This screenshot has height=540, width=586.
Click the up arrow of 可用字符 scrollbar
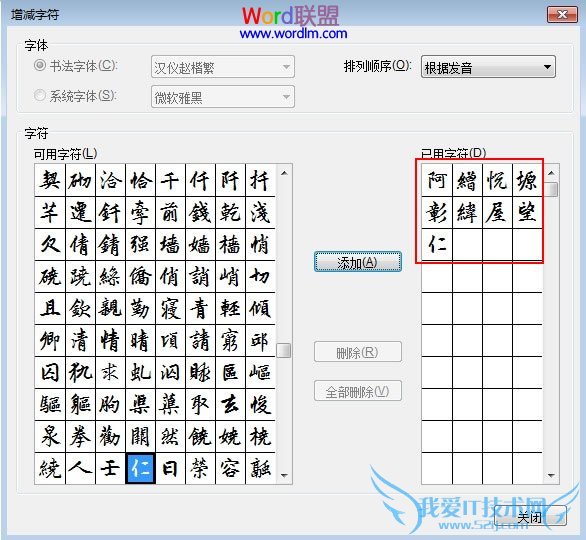(284, 173)
